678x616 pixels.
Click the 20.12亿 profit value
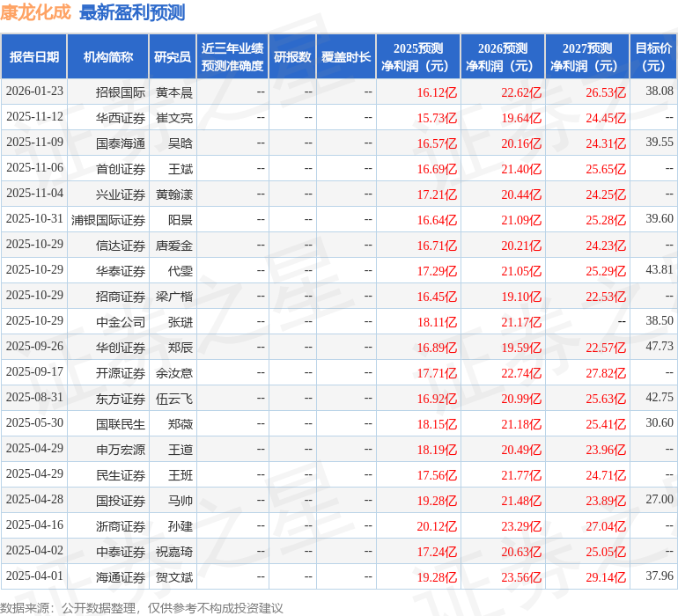point(437,526)
